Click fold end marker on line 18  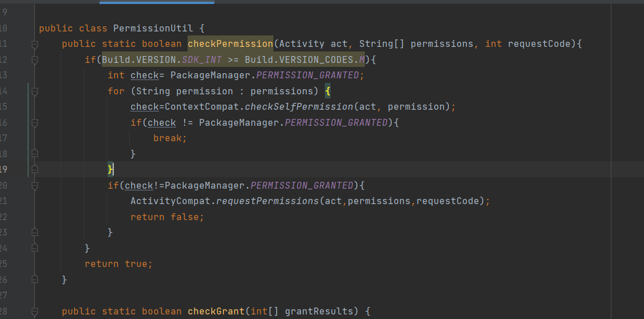pos(35,154)
